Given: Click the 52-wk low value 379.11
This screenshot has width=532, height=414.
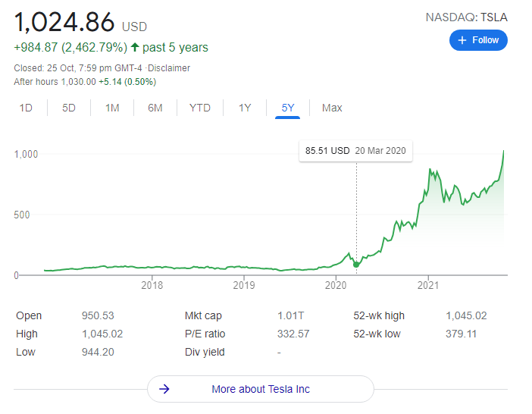Looking at the screenshot, I should point(461,334).
